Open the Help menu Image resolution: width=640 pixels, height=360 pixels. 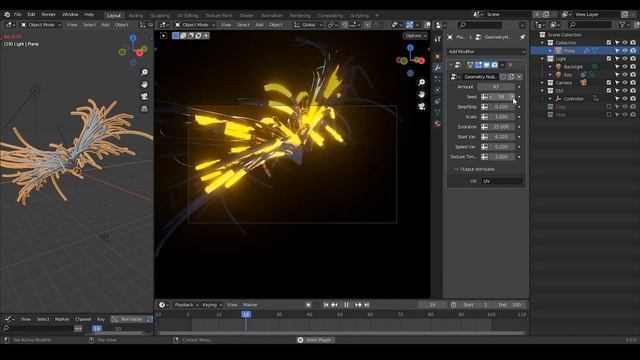click(x=89, y=15)
